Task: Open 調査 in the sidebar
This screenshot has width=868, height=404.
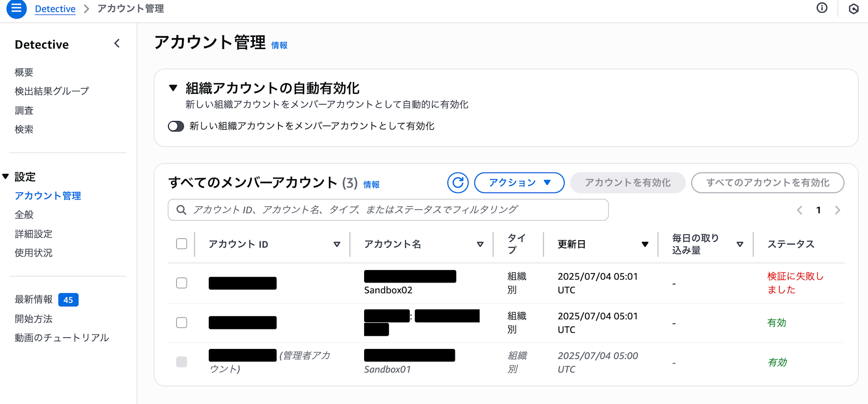Action: click(x=24, y=110)
